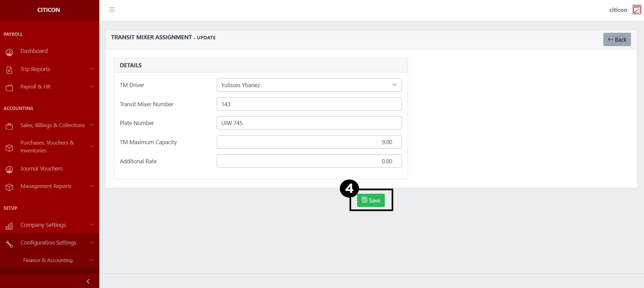Open the Journal Vouchers menu item

(42, 168)
